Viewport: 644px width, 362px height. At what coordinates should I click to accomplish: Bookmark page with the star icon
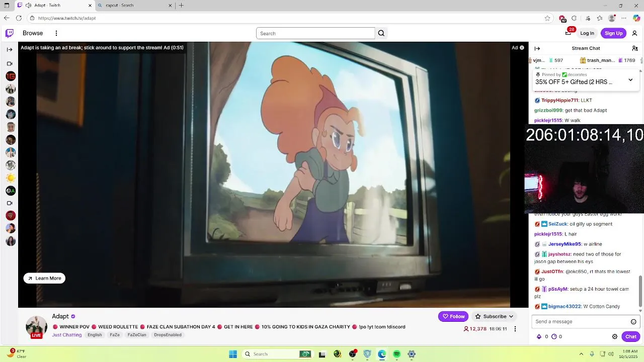[x=547, y=18]
